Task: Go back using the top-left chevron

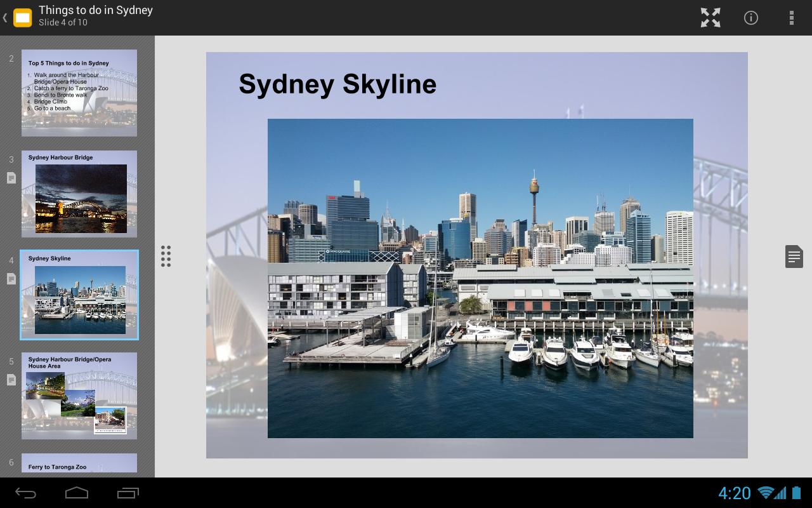Action: [5, 18]
